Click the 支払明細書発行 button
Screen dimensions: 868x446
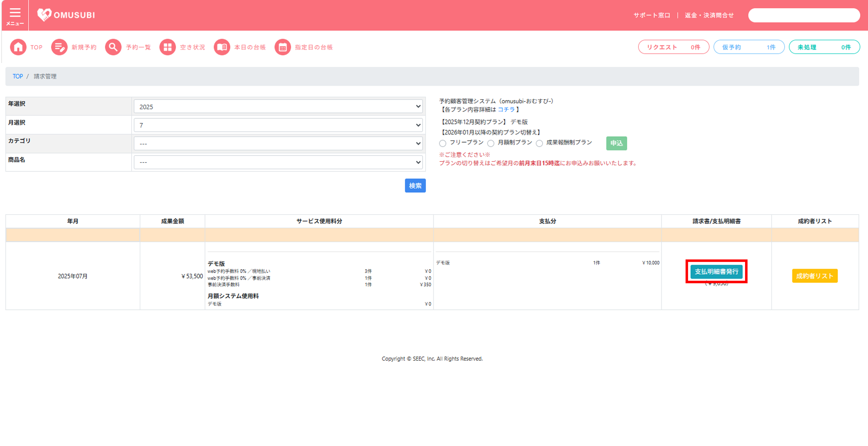[716, 272]
